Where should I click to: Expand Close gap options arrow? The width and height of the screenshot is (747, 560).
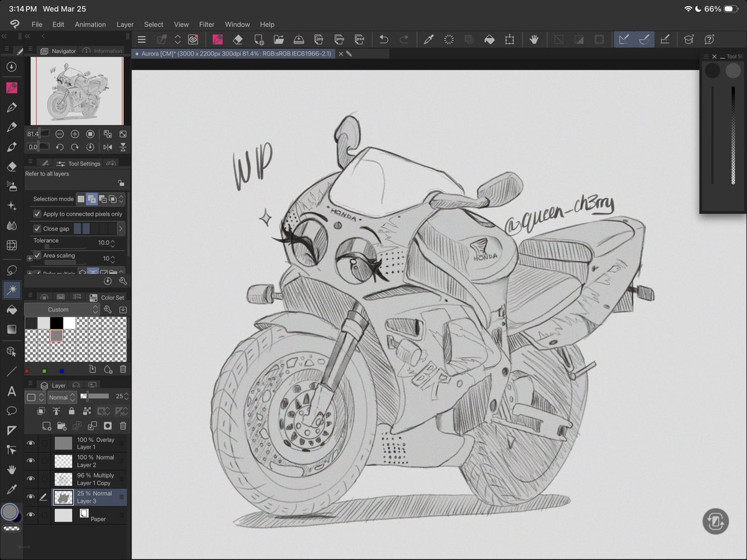pos(121,229)
